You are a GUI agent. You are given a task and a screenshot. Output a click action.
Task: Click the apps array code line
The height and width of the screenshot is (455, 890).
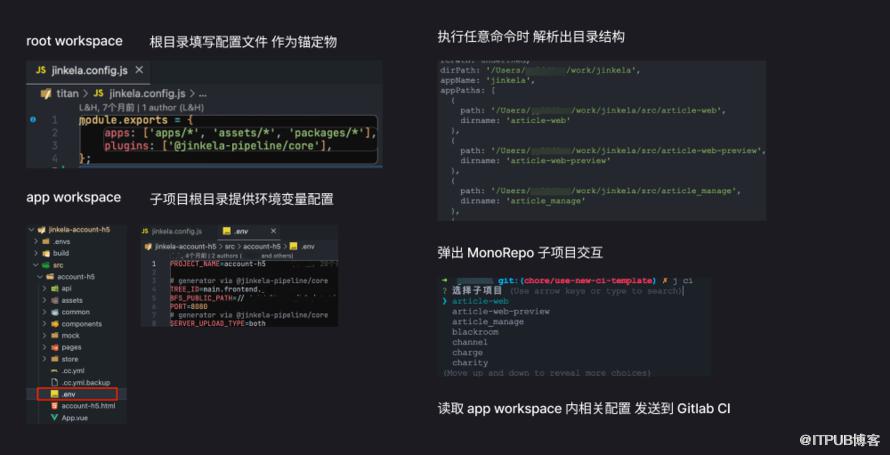click(241, 133)
